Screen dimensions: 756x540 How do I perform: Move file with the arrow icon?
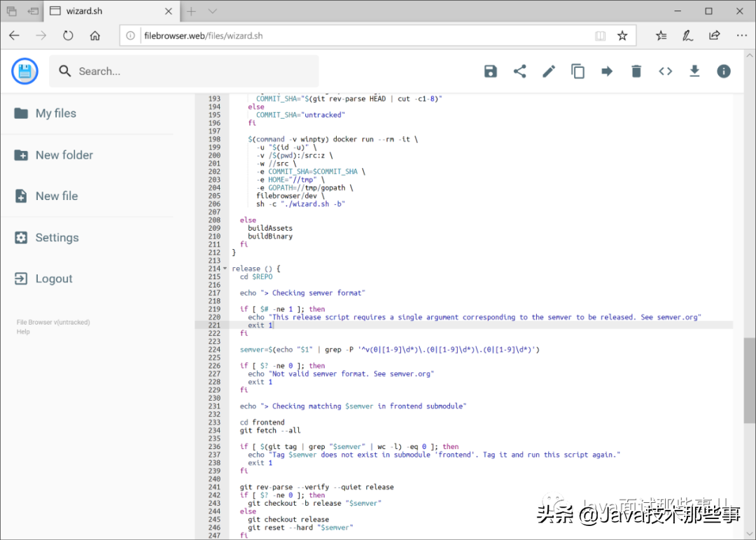click(607, 71)
